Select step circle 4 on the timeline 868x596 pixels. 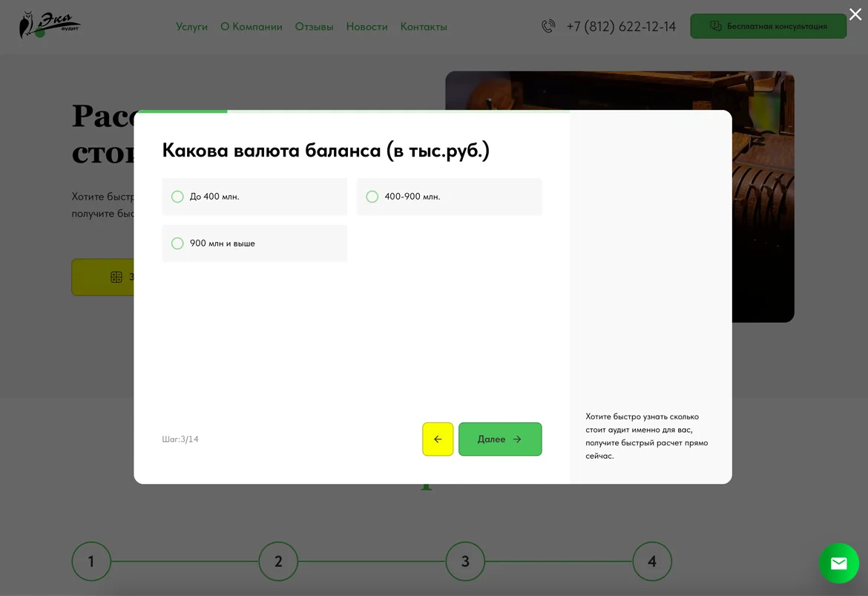click(652, 562)
